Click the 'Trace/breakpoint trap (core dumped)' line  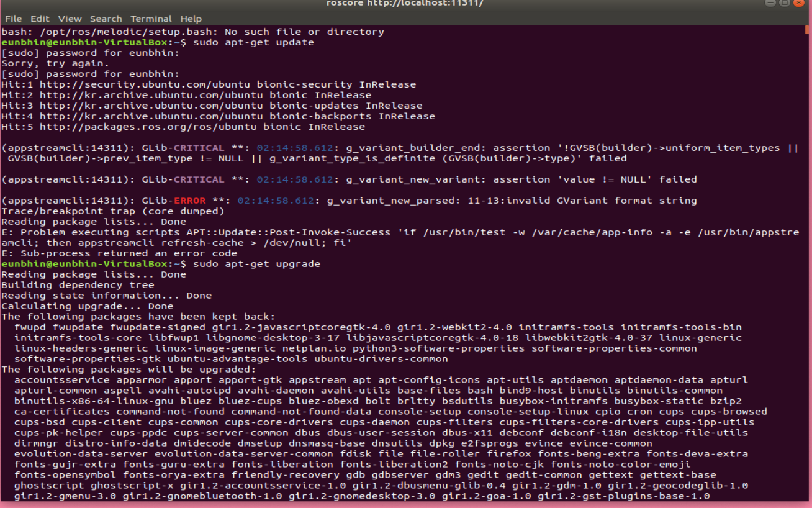[x=113, y=211]
